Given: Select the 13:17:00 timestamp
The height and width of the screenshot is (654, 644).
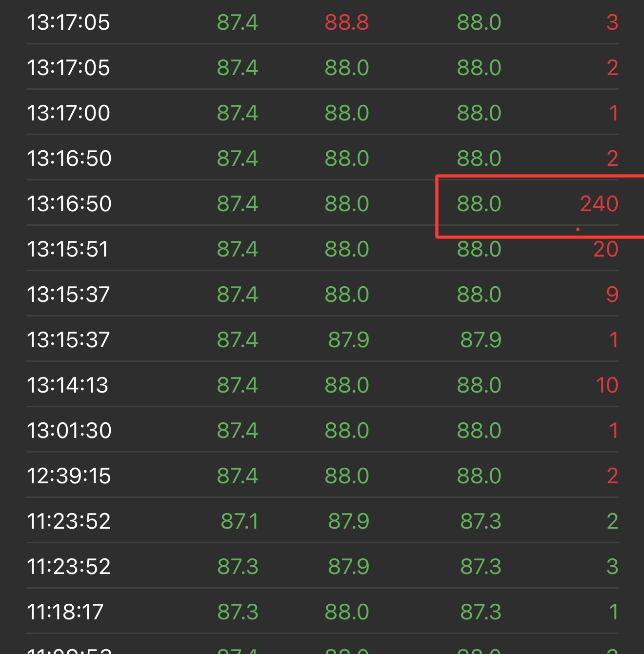Looking at the screenshot, I should coord(68,113).
